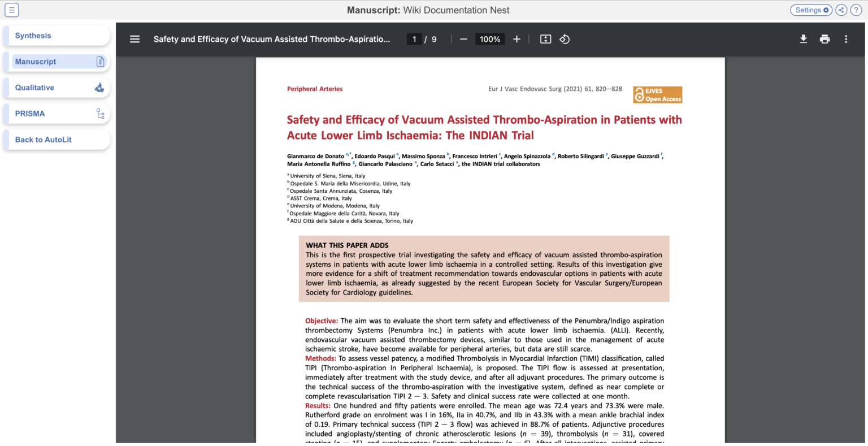Open the help question mark icon
Image resolution: width=868 pixels, height=446 pixels.
pyautogui.click(x=856, y=10)
